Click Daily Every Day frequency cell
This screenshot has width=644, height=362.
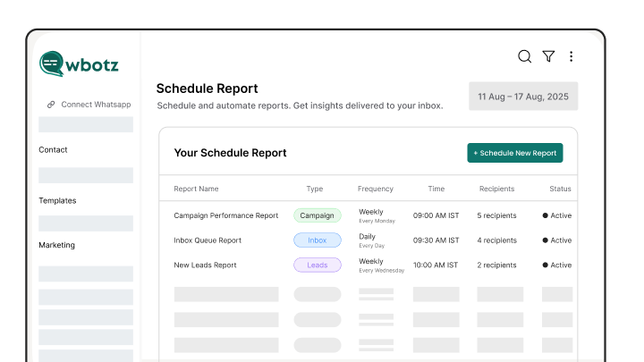[x=371, y=240]
